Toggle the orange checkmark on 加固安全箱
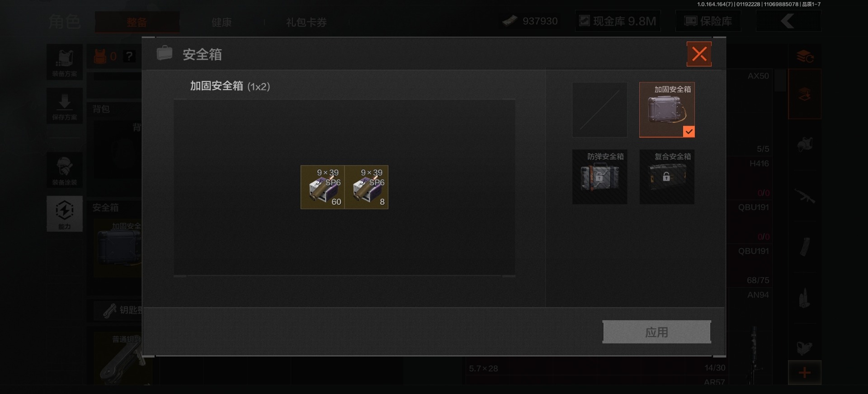This screenshot has width=868, height=394. coord(689,131)
